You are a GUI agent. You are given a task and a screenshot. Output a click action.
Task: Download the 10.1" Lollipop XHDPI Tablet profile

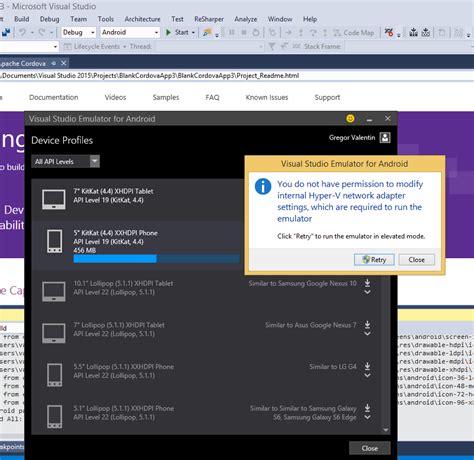(x=367, y=283)
